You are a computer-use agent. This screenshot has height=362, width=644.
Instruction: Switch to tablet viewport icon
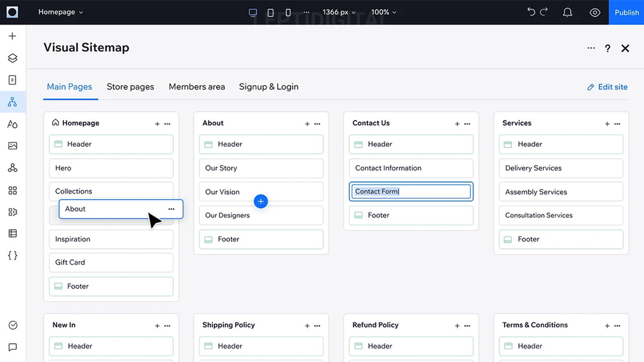click(x=271, y=12)
